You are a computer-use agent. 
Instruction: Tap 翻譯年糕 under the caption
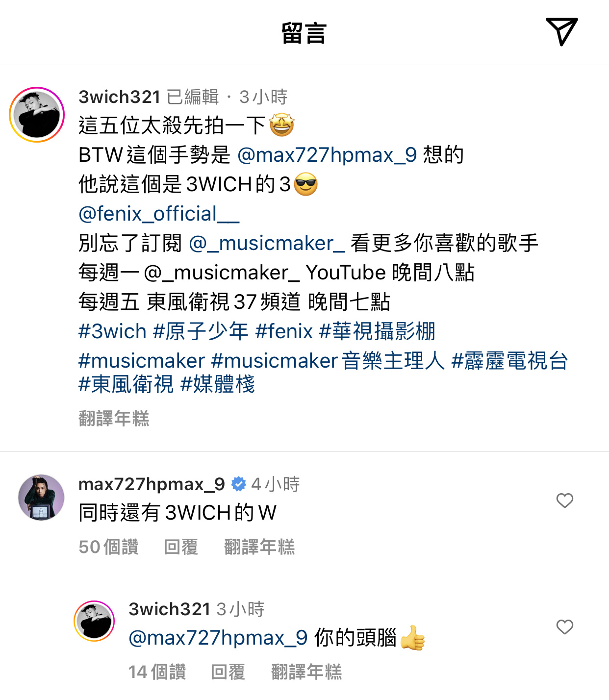(x=114, y=419)
